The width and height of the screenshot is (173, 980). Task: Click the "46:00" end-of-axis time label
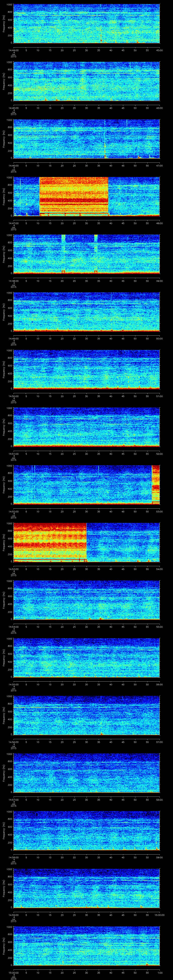159,108
